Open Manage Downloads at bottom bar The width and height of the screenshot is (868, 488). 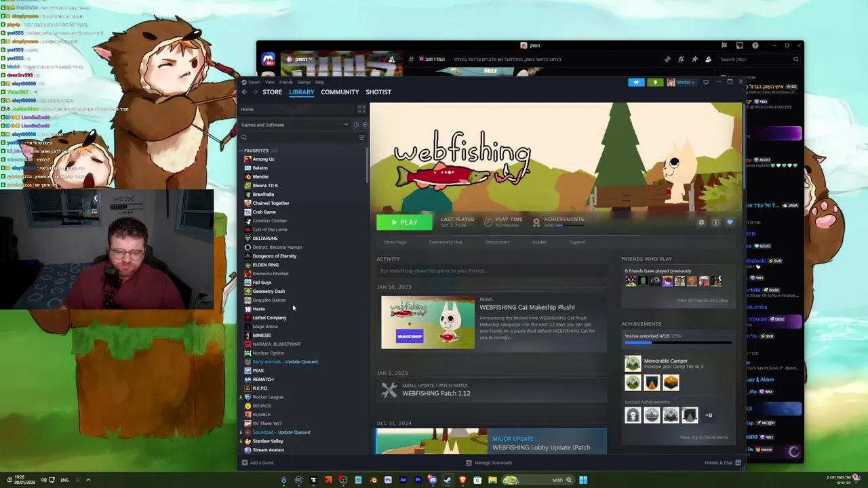[489, 463]
